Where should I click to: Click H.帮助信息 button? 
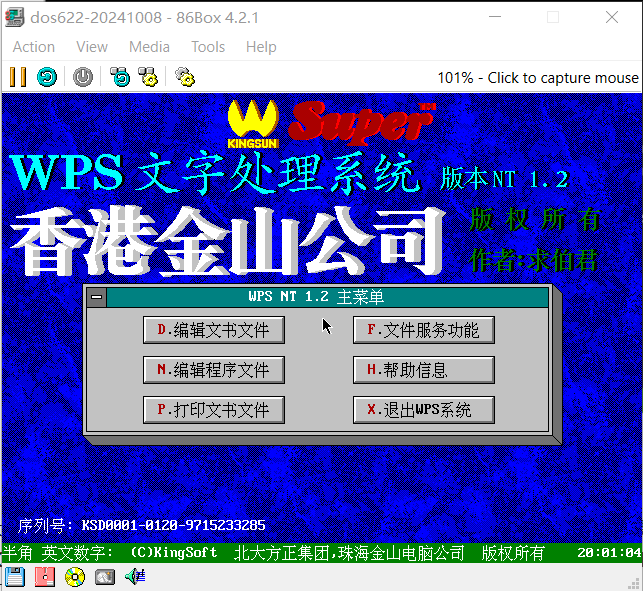tap(424, 370)
